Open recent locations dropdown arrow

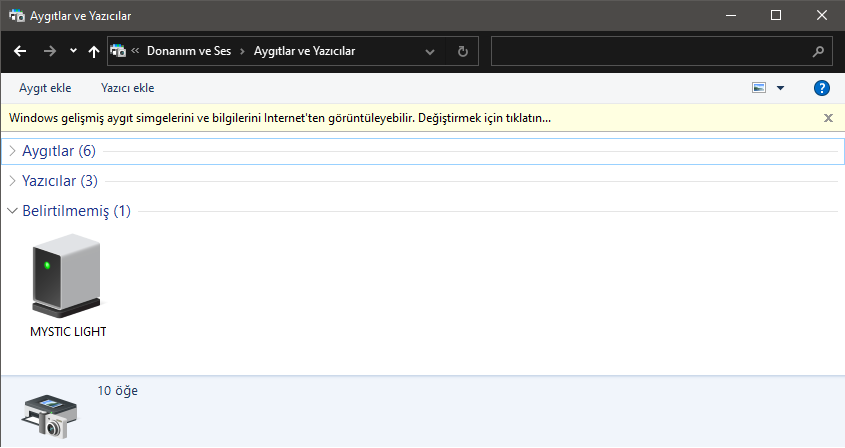point(73,51)
